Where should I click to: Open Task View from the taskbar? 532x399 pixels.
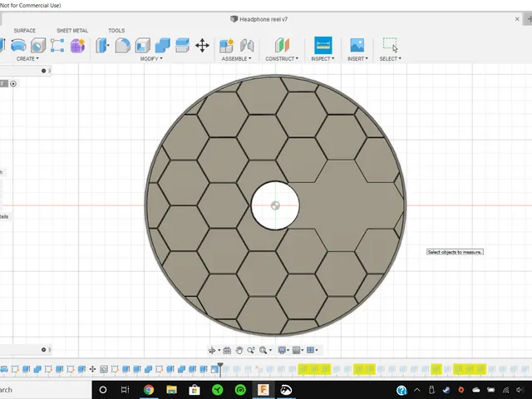pos(126,390)
